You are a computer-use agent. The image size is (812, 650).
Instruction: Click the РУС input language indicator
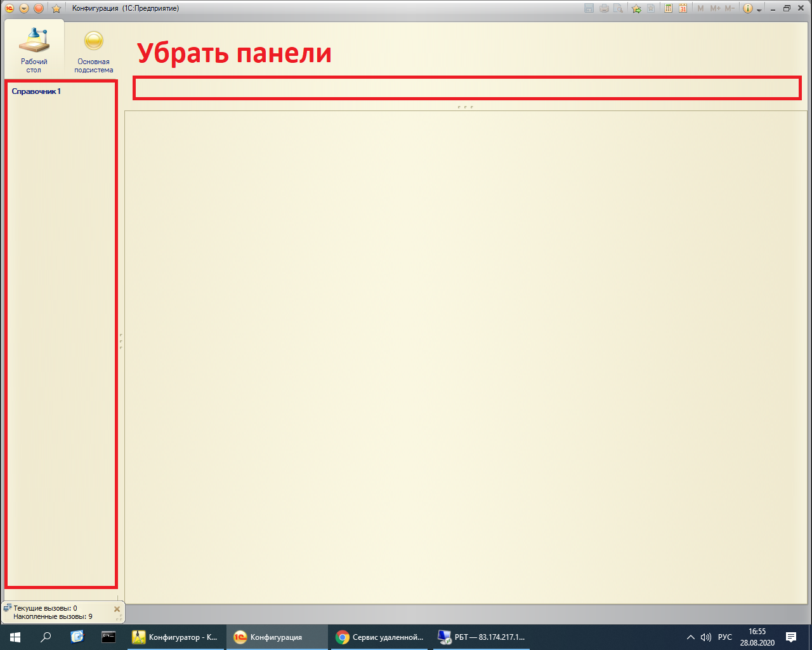coord(724,637)
